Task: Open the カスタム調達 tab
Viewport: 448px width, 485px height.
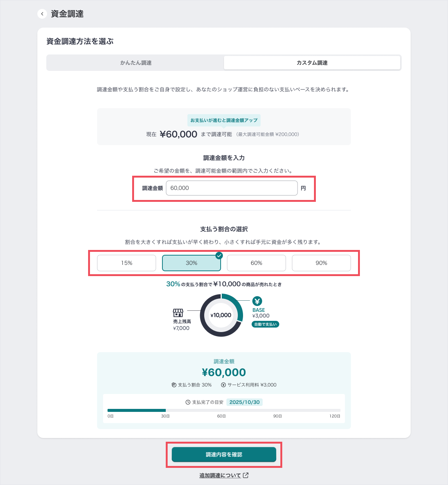Action: (x=312, y=63)
